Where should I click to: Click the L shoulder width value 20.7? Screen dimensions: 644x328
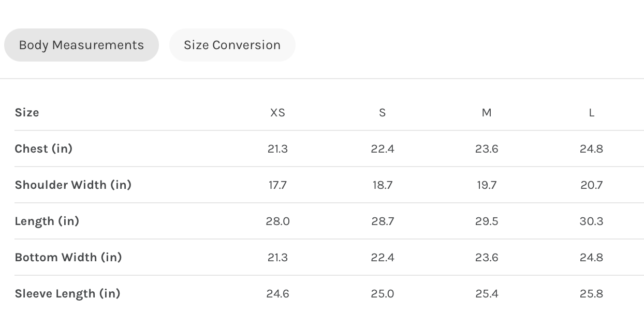tap(591, 185)
